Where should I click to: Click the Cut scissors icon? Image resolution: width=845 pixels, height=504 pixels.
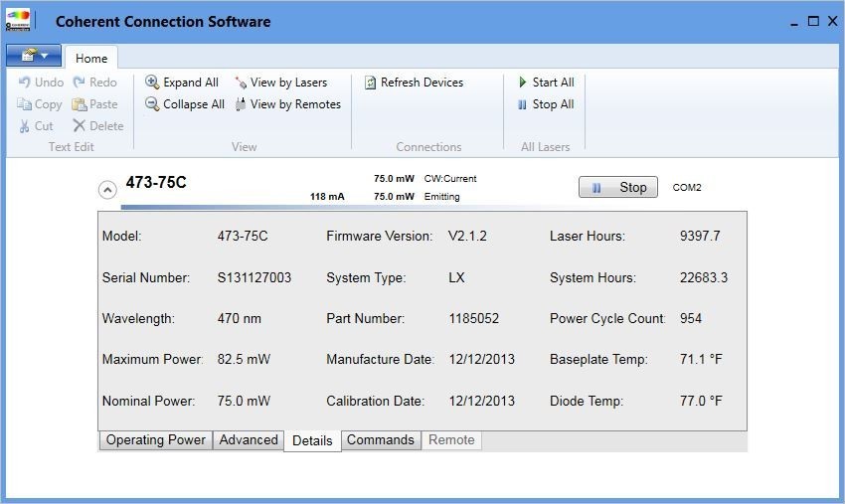point(24,126)
